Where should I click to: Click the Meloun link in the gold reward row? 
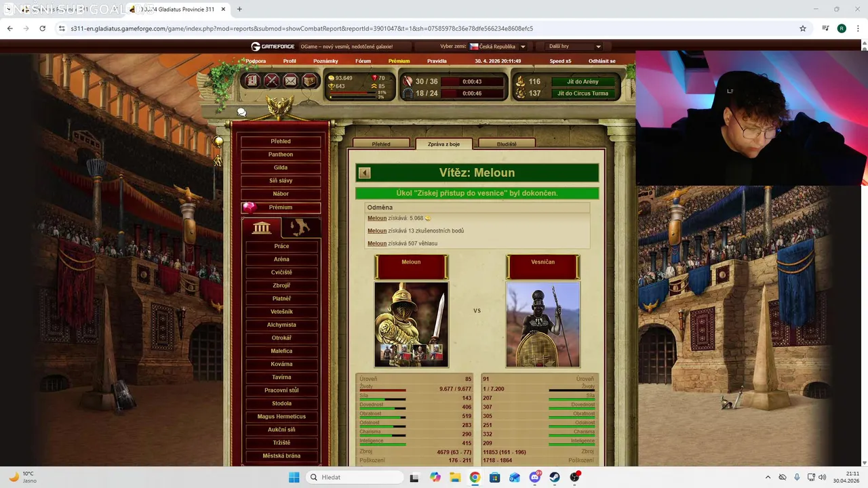[377, 218]
